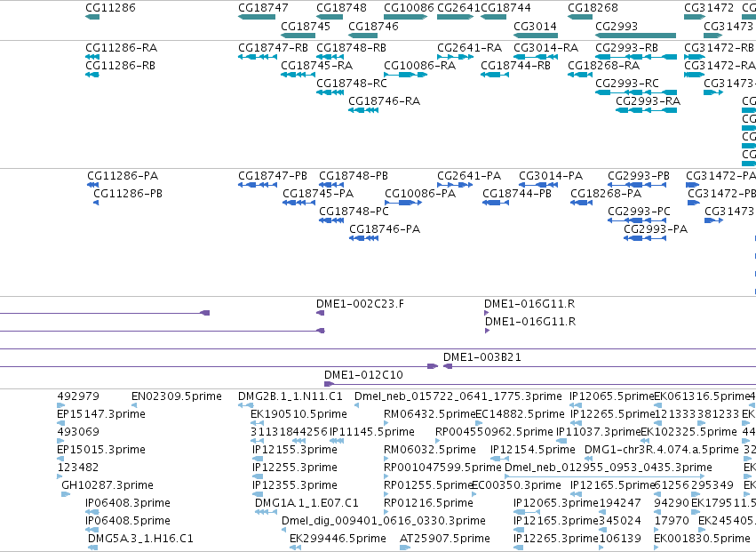Open the Dmel_dig_009401_0616_0330.3prime label

coord(384,521)
